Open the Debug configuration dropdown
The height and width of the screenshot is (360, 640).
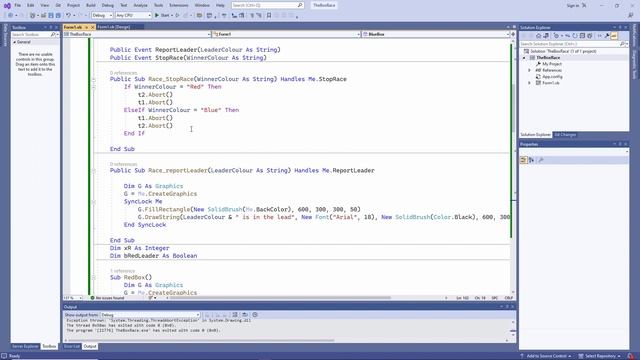click(x=102, y=16)
